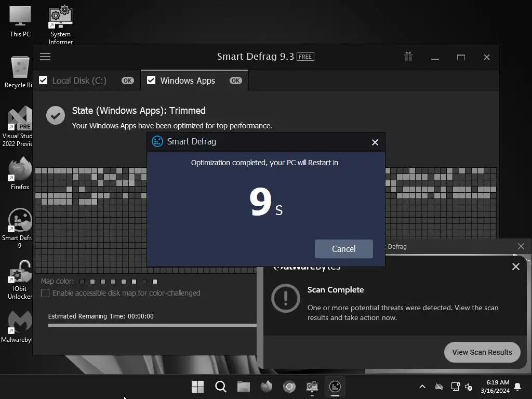Open the clock showing 6:19 AM

[x=495, y=387]
